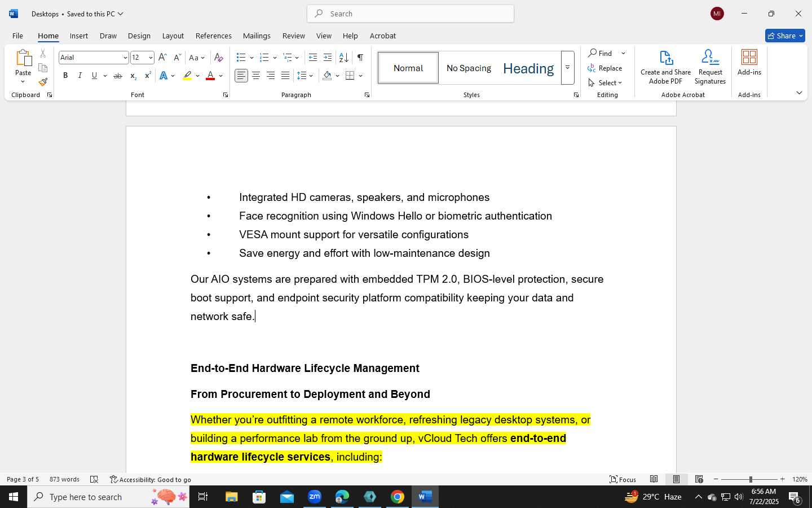Image resolution: width=812 pixels, height=508 pixels.
Task: Open the Find dropdown arrow
Action: coord(623,54)
